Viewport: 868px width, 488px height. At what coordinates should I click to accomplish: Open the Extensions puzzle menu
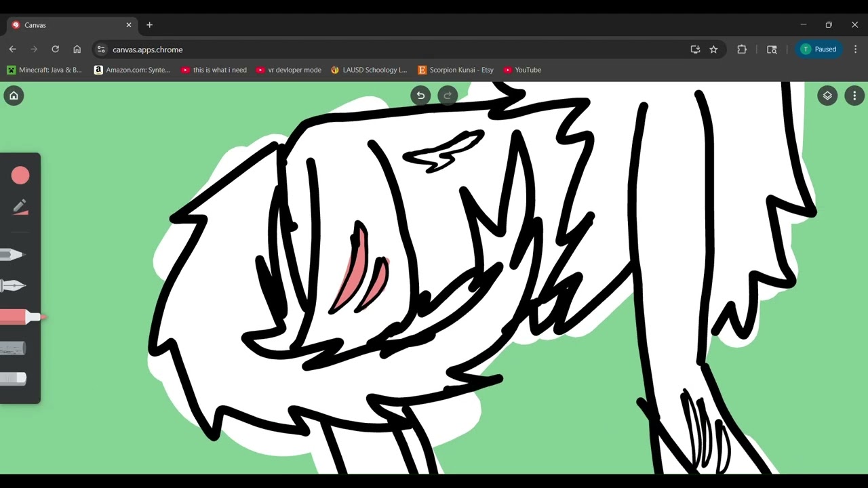[x=742, y=49]
